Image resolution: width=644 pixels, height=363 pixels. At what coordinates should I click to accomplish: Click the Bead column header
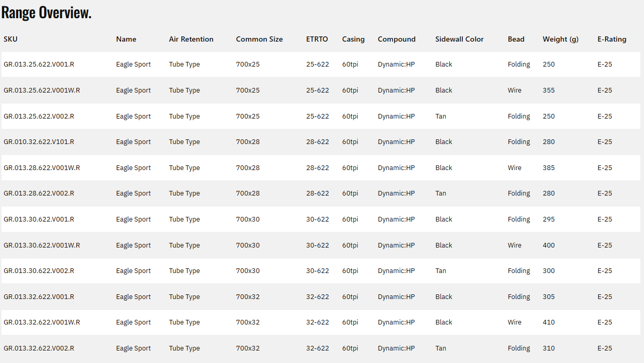point(516,39)
